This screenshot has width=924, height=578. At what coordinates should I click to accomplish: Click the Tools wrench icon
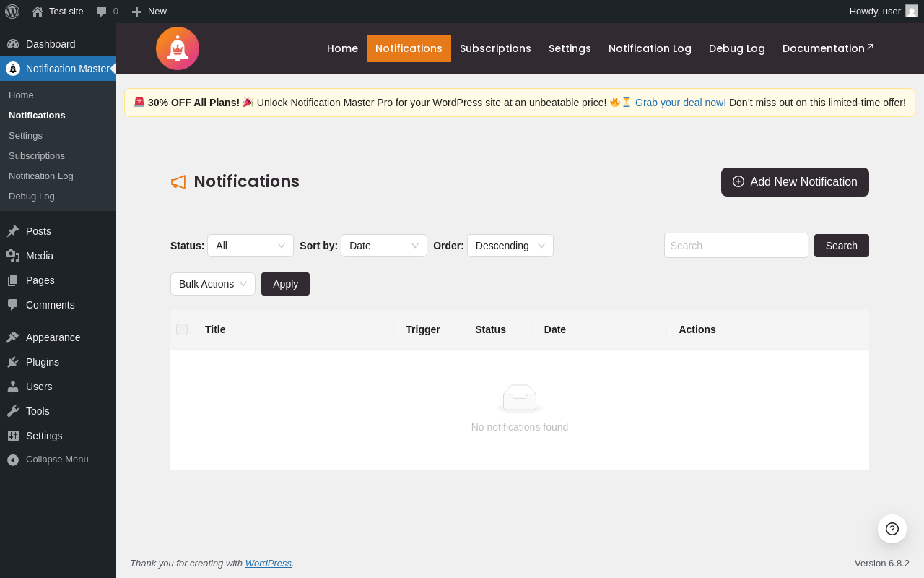click(13, 411)
